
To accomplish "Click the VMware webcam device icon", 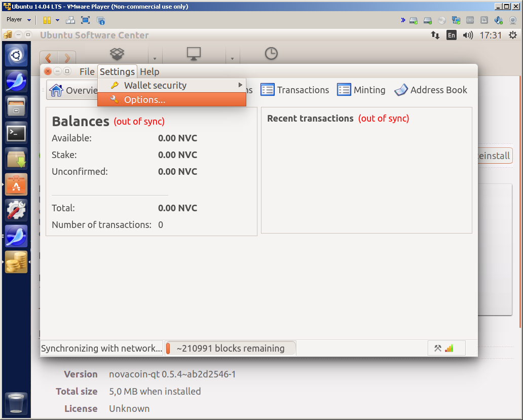I will point(513,20).
